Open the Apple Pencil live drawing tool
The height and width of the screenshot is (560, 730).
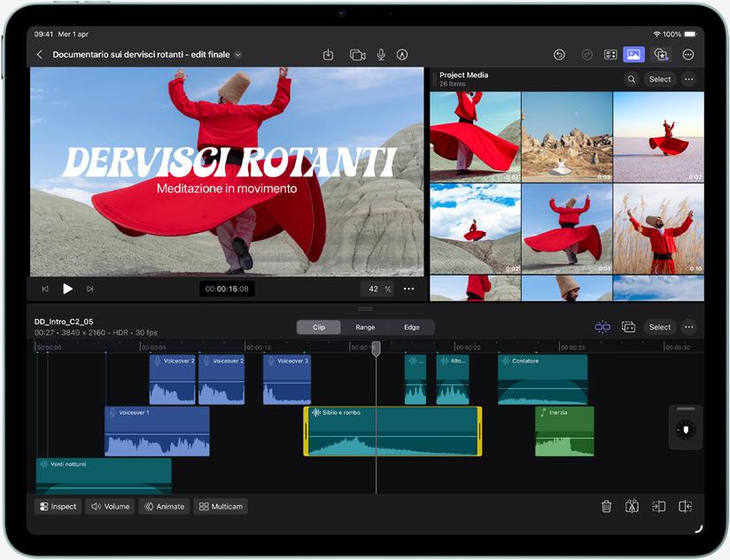(x=401, y=54)
